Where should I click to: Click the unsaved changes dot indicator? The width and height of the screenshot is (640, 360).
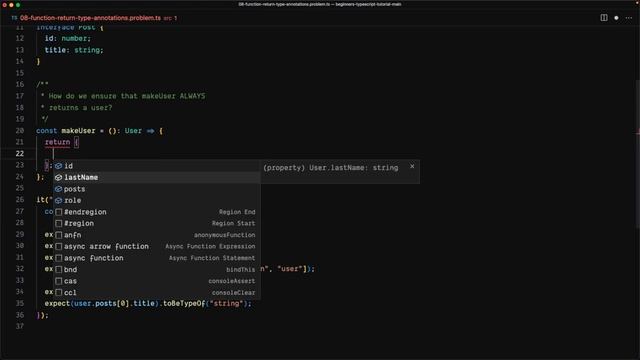tap(616, 18)
